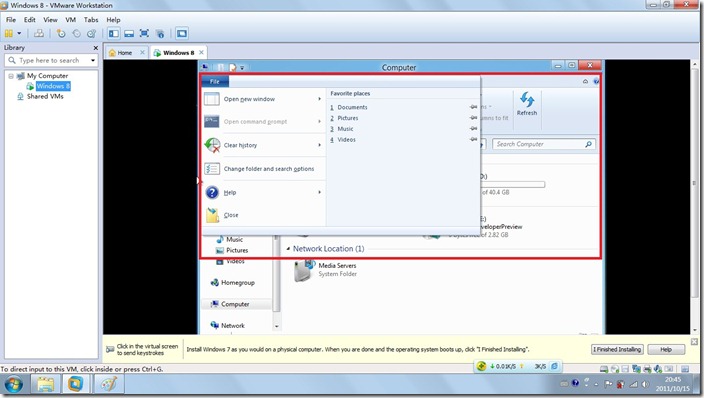Open the Tabs menu

pos(91,20)
